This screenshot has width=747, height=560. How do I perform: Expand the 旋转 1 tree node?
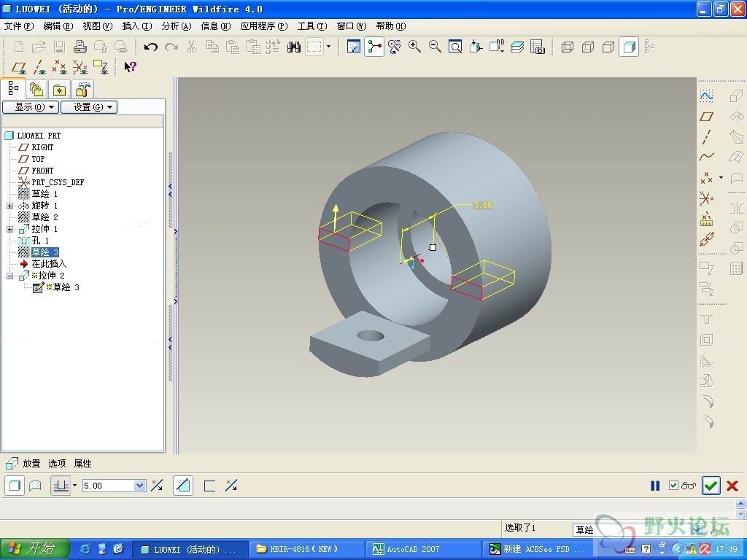click(9, 206)
